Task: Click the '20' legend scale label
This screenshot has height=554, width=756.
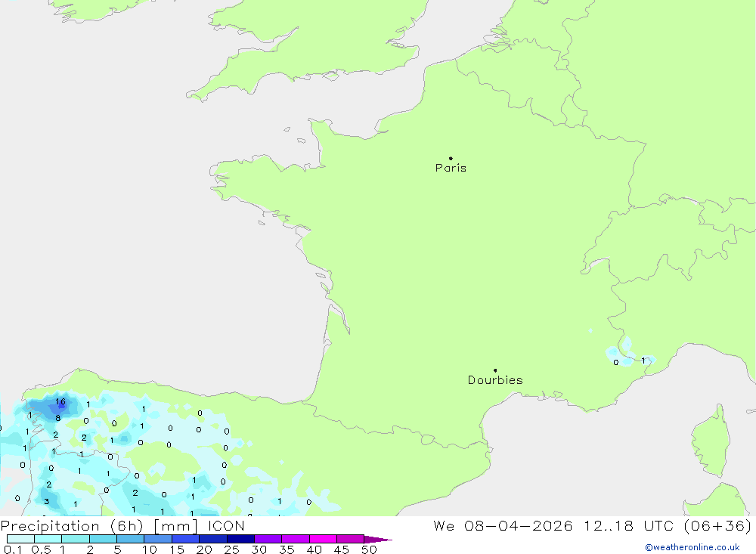Action: click(204, 549)
